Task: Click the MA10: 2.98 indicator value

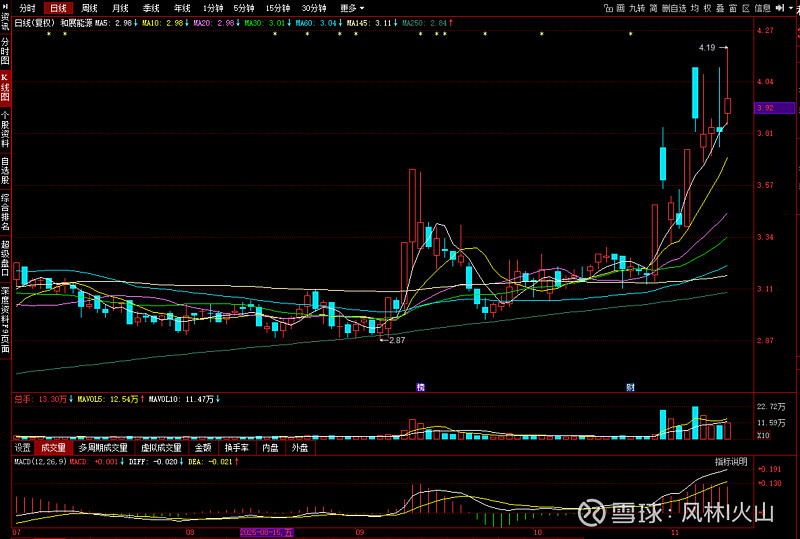Action: coord(166,23)
